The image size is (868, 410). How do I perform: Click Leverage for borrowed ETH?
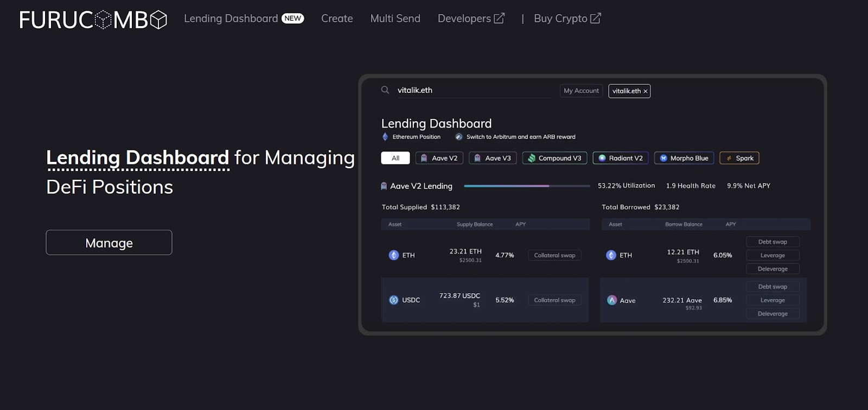[x=773, y=255]
